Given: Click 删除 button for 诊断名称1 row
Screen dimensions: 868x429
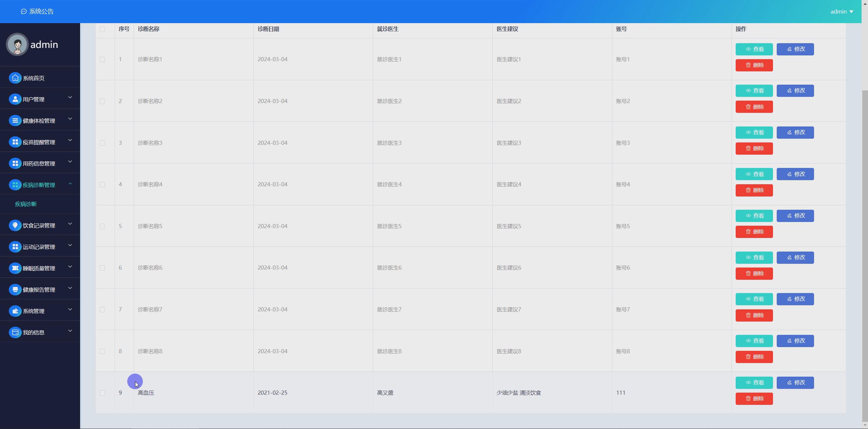Looking at the screenshot, I should click(754, 65).
